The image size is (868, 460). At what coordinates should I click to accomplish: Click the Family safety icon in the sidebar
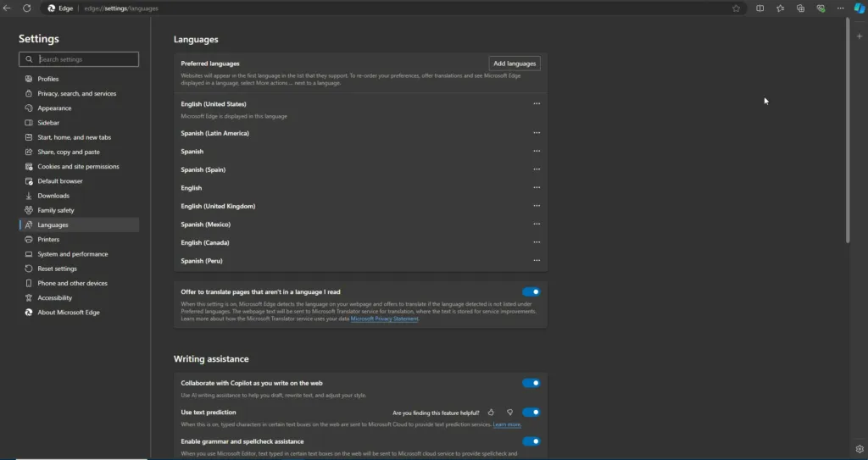click(29, 210)
